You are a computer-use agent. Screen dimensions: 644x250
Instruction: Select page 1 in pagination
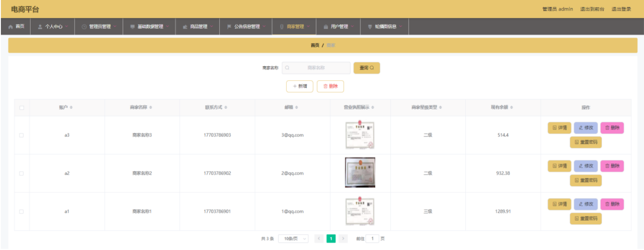[x=331, y=238]
